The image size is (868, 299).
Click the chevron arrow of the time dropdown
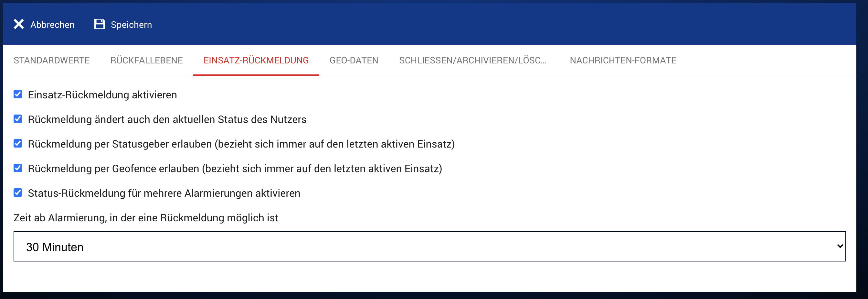[839, 247]
